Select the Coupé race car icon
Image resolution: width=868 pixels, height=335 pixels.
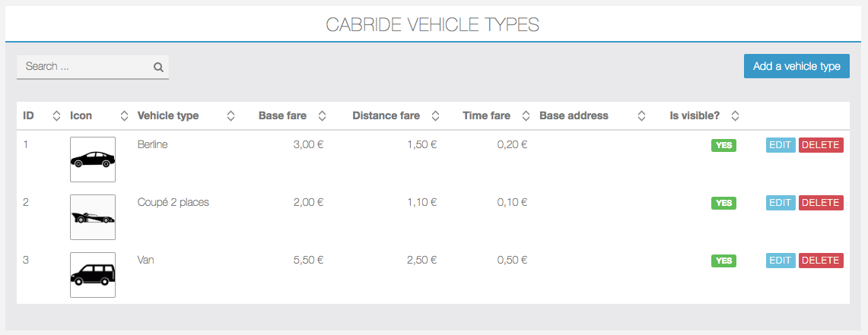point(93,217)
